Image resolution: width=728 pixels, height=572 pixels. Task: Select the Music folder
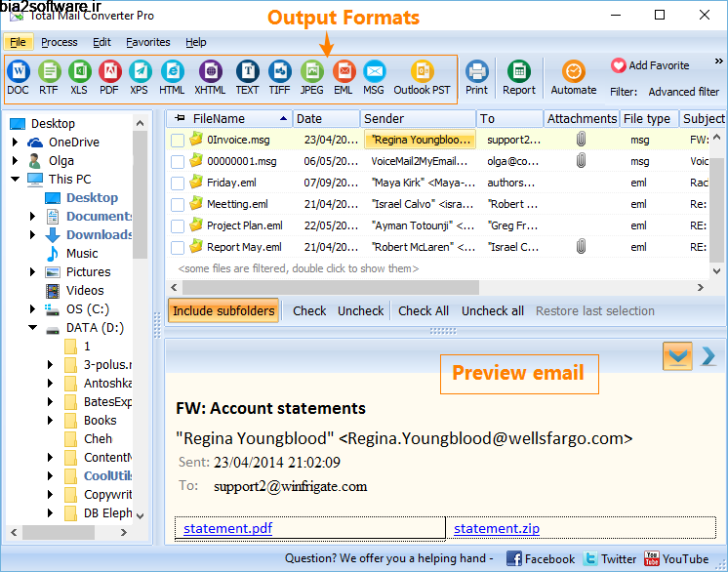(82, 253)
